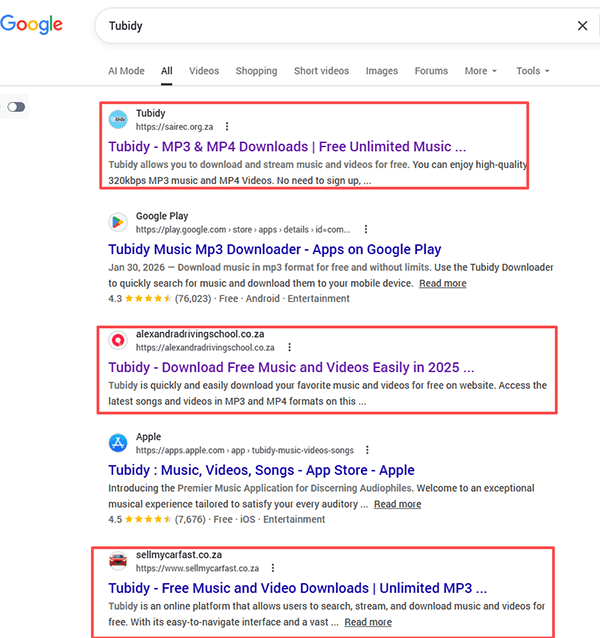Click the Google Play favicon icon
600x638 pixels.
[118, 222]
